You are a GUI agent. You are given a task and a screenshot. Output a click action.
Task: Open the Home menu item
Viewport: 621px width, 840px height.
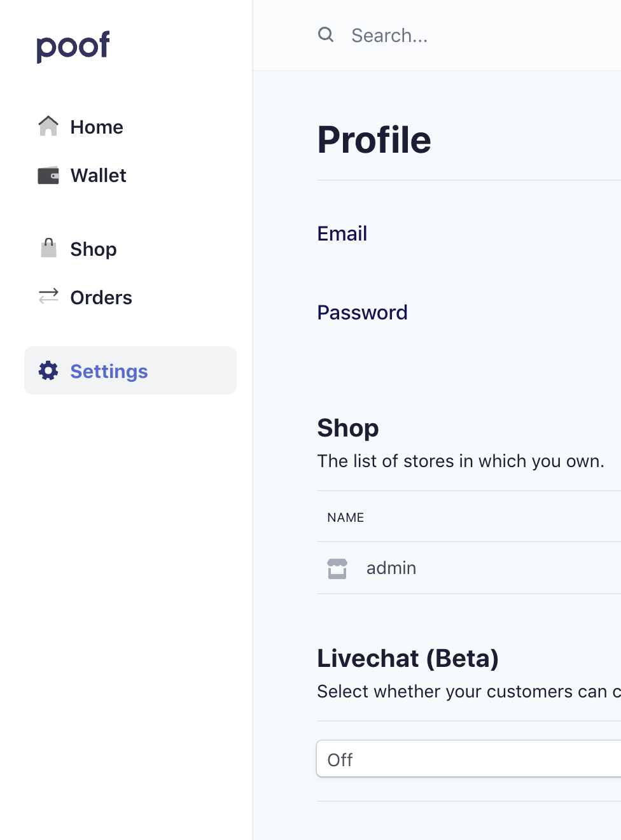[x=97, y=127]
